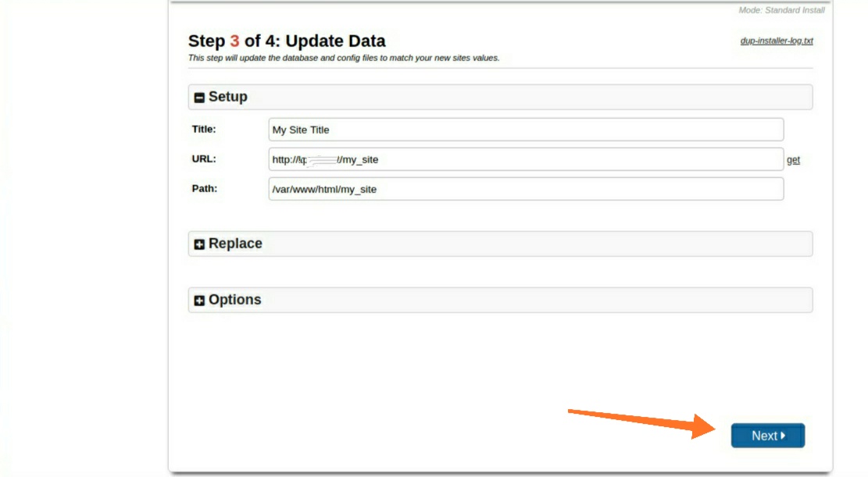Focus the Title field with My Site Title
868x477 pixels.
(525, 130)
